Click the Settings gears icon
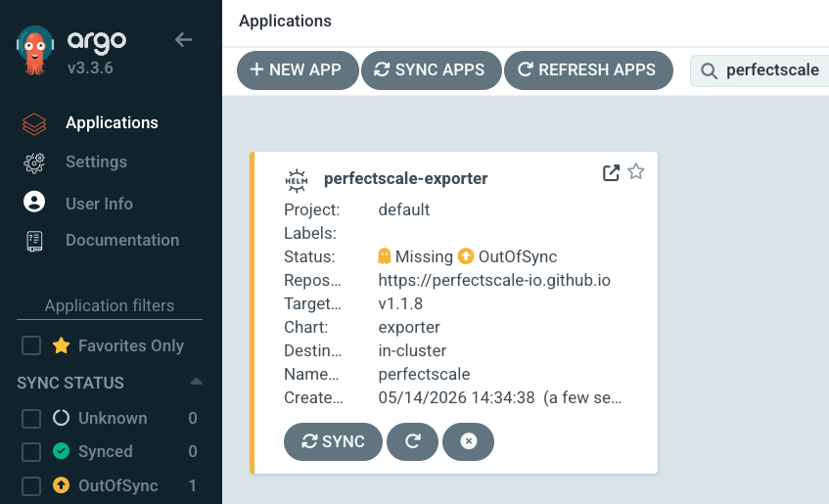 coord(34,162)
